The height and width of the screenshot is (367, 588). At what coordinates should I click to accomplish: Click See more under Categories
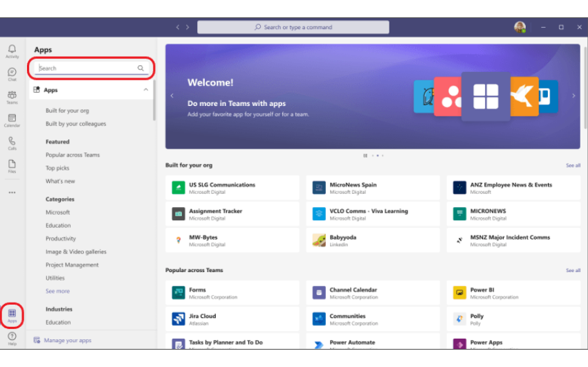pos(57,291)
